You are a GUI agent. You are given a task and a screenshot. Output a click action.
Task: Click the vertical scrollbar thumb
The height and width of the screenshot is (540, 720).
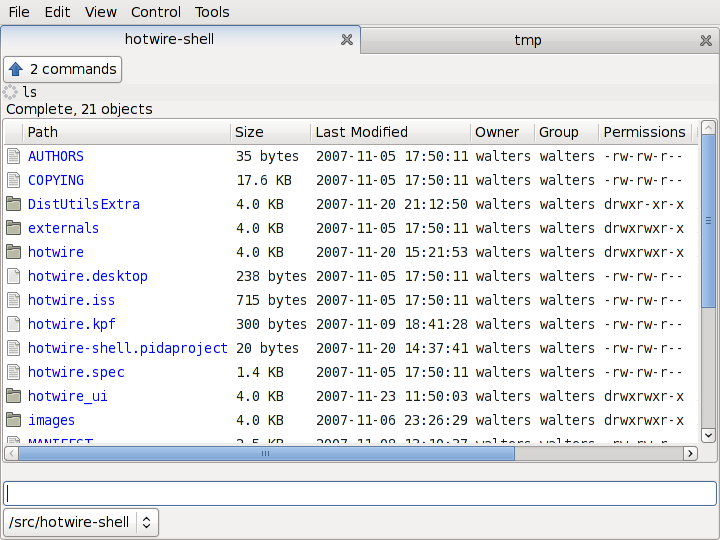point(708,221)
